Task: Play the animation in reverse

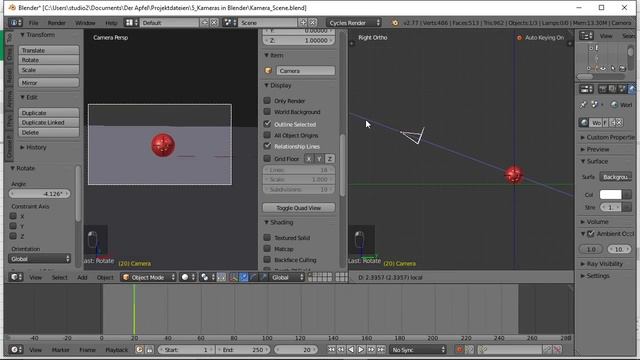Action: pos(351,349)
